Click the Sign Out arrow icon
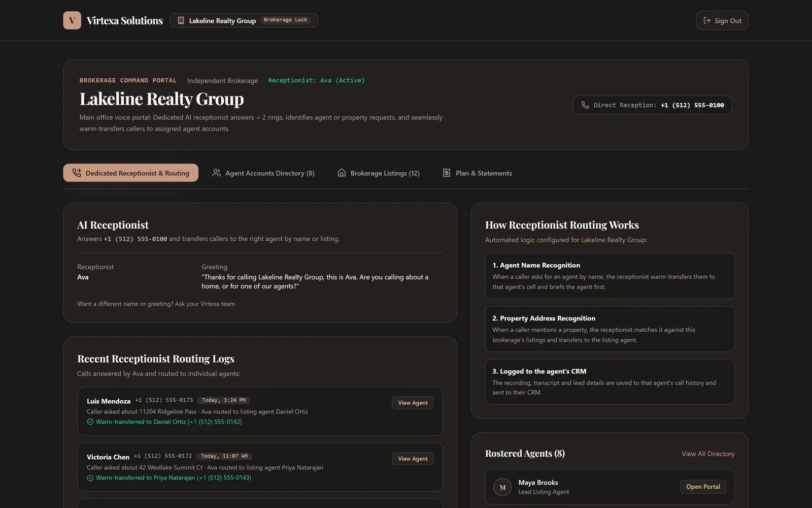 point(707,20)
